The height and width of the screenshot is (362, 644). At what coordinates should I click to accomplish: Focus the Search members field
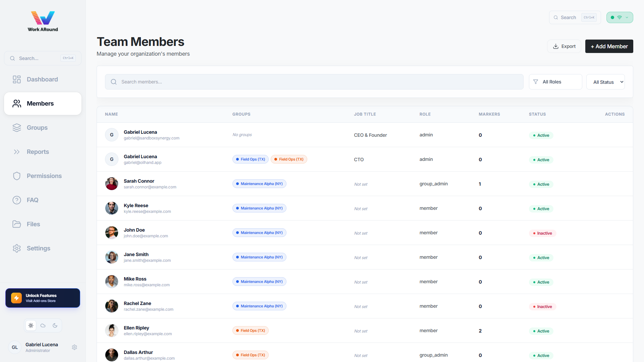[x=314, y=82]
